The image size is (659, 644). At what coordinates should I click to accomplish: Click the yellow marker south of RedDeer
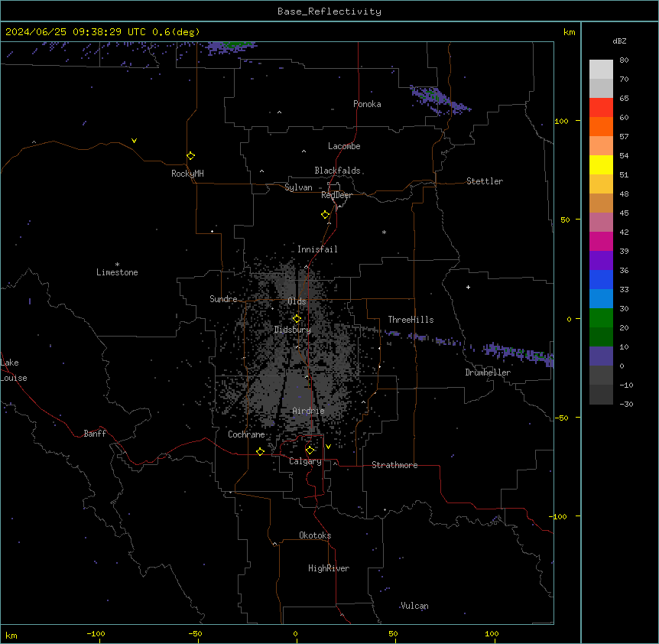pos(325,215)
